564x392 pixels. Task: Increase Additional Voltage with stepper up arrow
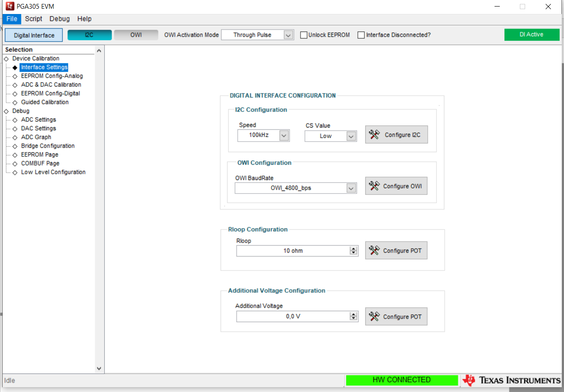[353, 314]
